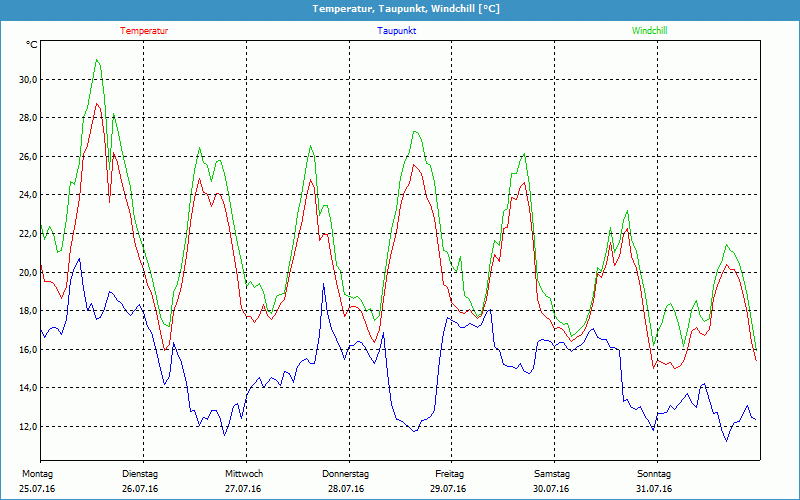
Task: Click the 25.07.16 date label
Action: [37, 489]
